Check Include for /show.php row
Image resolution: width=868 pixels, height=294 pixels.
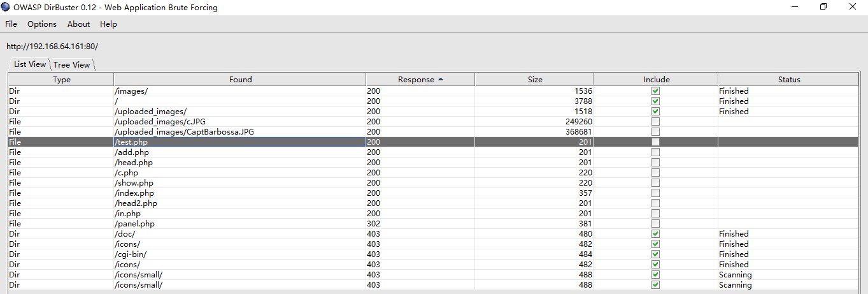[656, 183]
